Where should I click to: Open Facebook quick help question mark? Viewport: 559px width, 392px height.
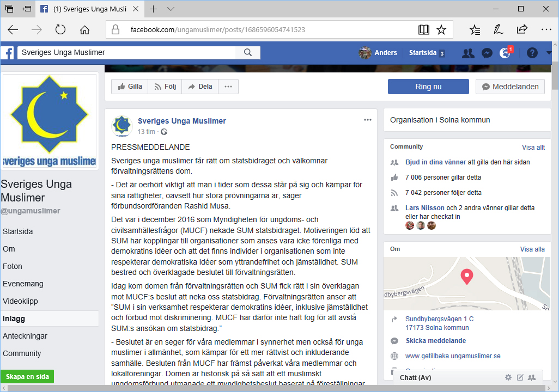[532, 53]
